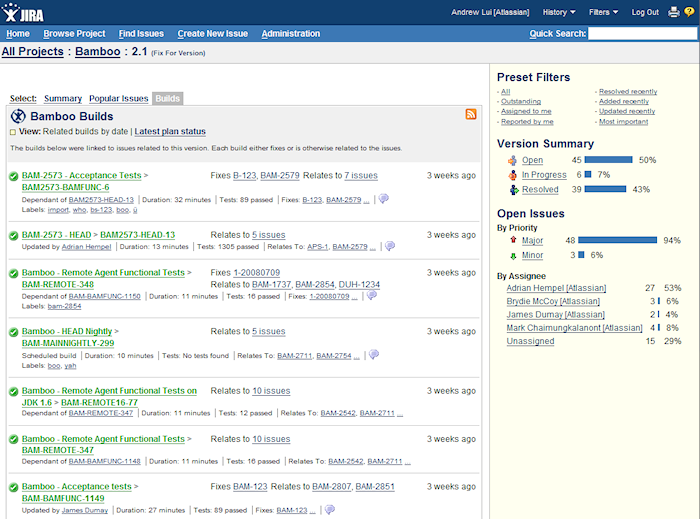Click success icon for Bamboo HEAD Nightly build
700x519 pixels.
coord(13,332)
